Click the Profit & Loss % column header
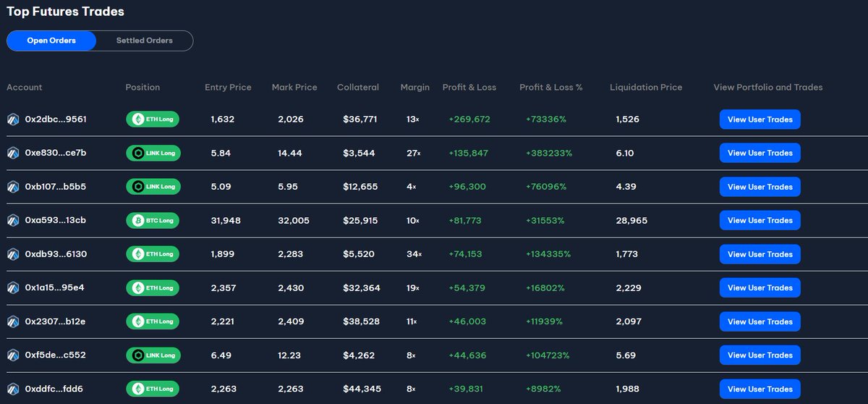Viewport: 868px width, 404px height. point(551,87)
